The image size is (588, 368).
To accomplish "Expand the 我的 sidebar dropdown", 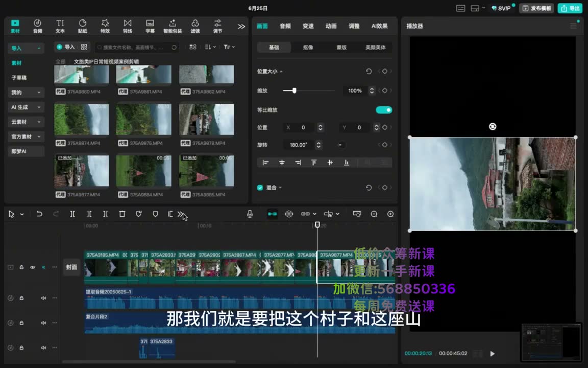I will pos(39,93).
